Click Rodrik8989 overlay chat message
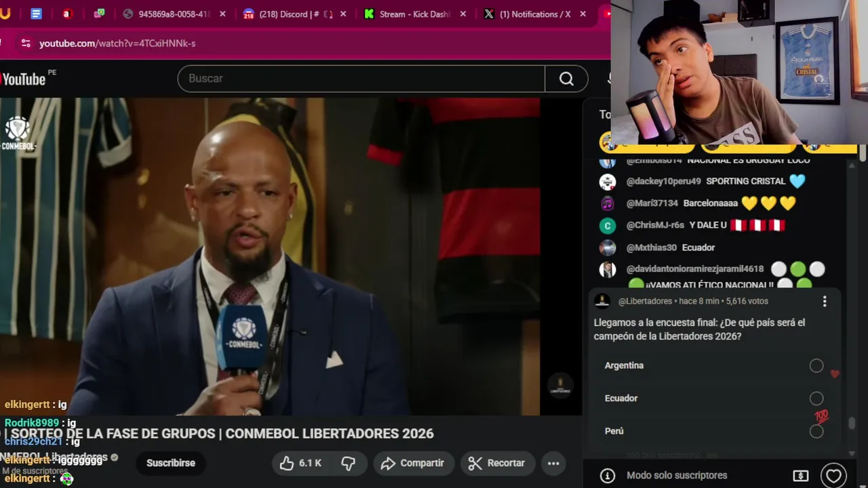Image resolution: width=868 pixels, height=488 pixels. click(41, 423)
